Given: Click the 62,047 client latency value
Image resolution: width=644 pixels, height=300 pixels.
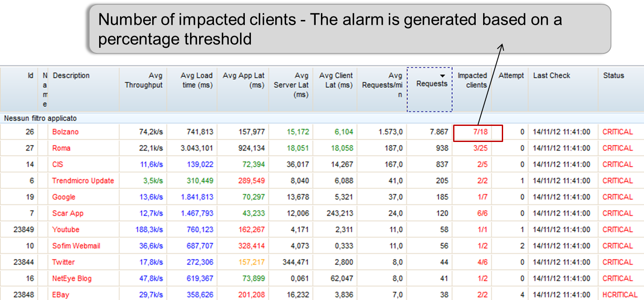Looking at the screenshot, I should pos(342,278).
